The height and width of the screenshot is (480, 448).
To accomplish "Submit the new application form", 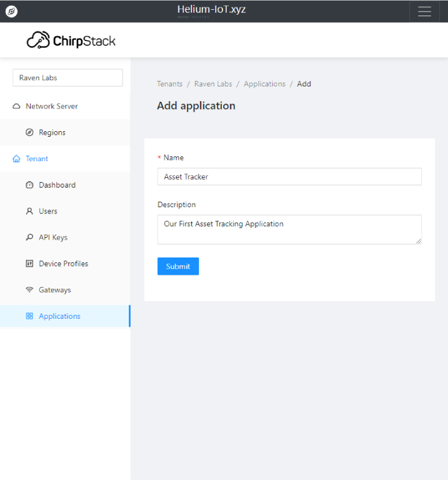I will [x=178, y=266].
